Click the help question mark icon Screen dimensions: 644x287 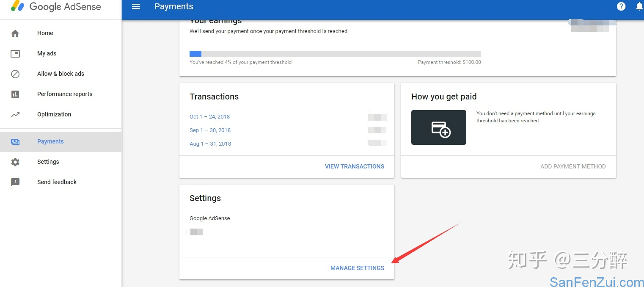pos(621,6)
